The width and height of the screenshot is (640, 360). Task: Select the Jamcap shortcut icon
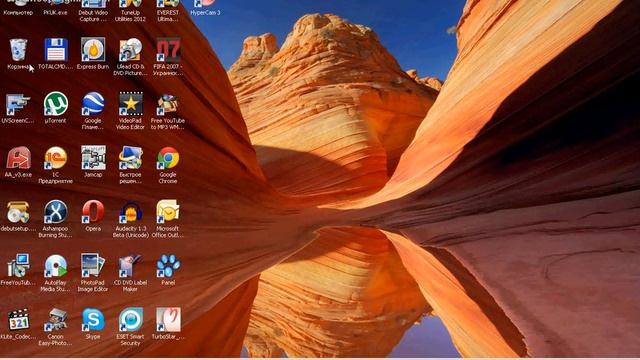click(x=93, y=158)
